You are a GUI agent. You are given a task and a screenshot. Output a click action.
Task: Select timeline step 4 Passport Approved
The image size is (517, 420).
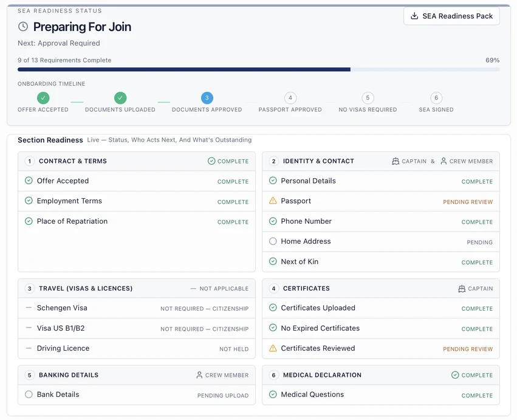pos(290,98)
